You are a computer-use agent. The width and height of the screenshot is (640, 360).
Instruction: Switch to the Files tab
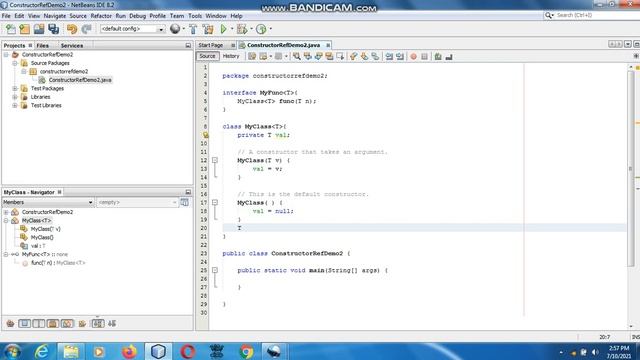(42, 46)
